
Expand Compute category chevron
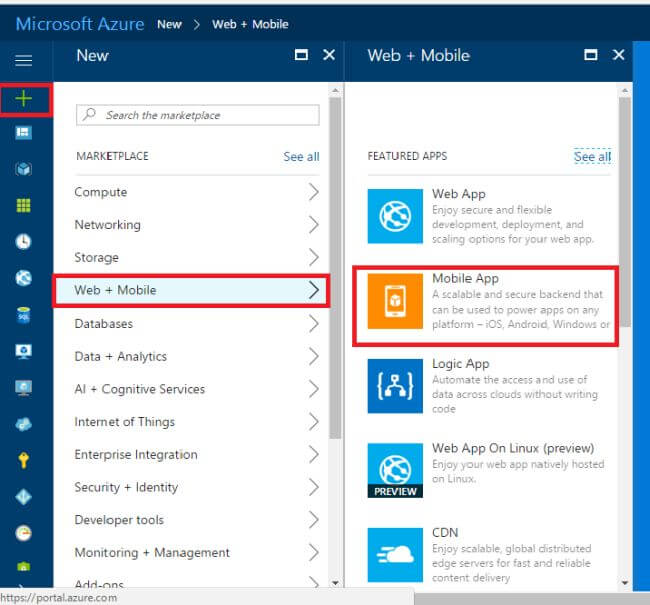(314, 192)
